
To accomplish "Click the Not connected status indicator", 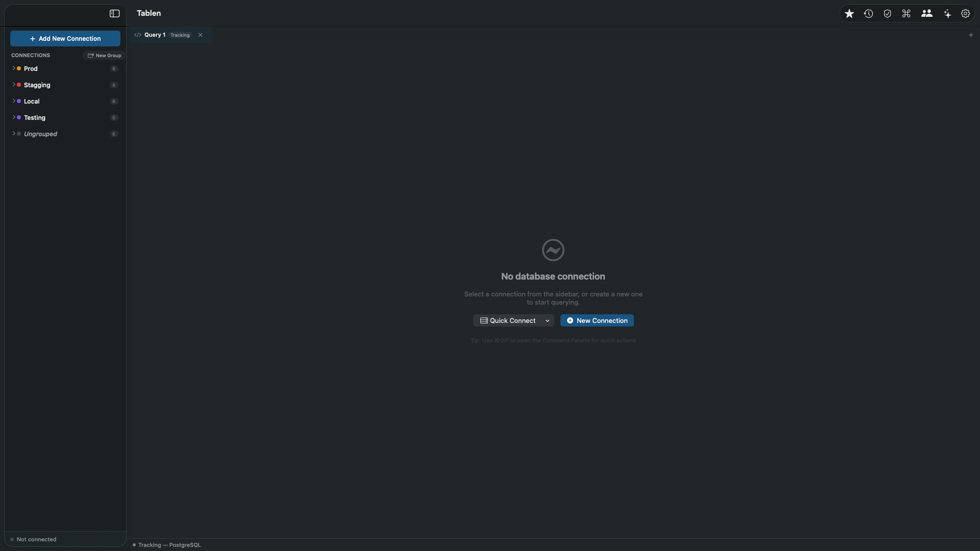I will pos(36,539).
